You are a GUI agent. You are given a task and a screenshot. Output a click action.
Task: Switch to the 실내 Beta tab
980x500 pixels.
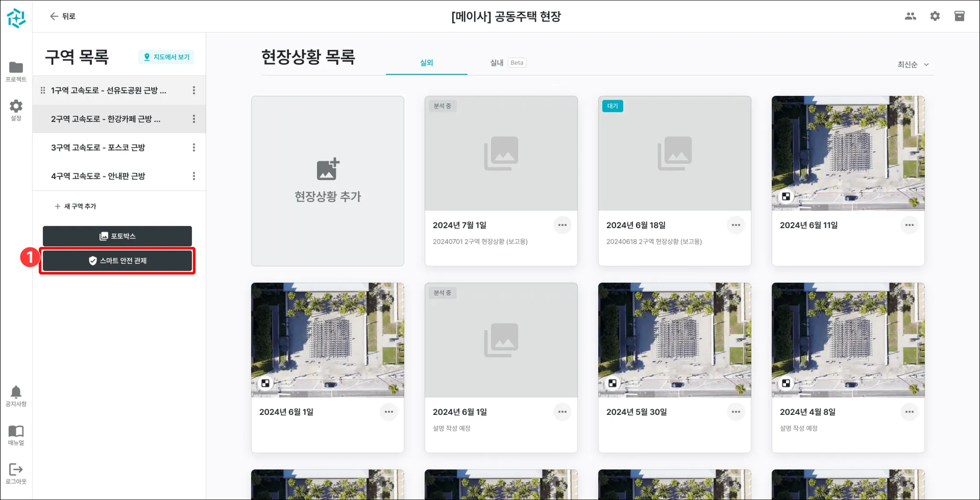click(x=507, y=63)
